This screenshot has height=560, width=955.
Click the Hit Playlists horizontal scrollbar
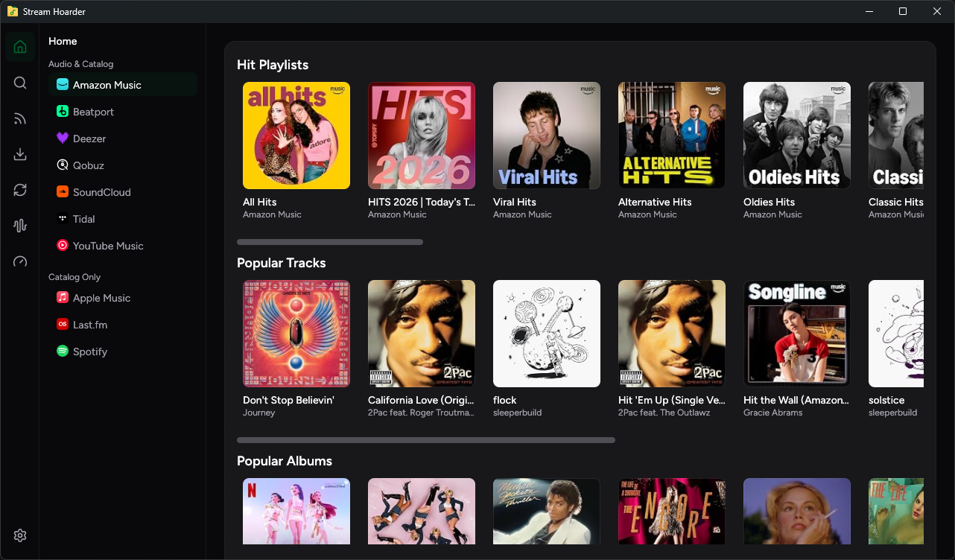[330, 242]
